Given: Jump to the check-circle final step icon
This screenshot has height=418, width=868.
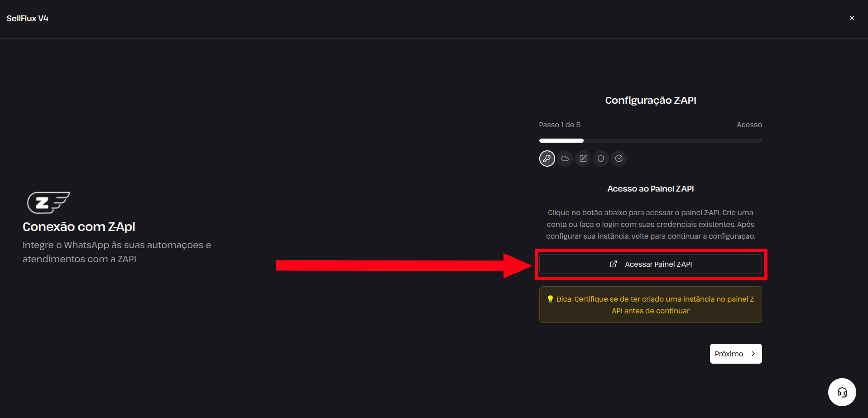Looking at the screenshot, I should [x=619, y=159].
